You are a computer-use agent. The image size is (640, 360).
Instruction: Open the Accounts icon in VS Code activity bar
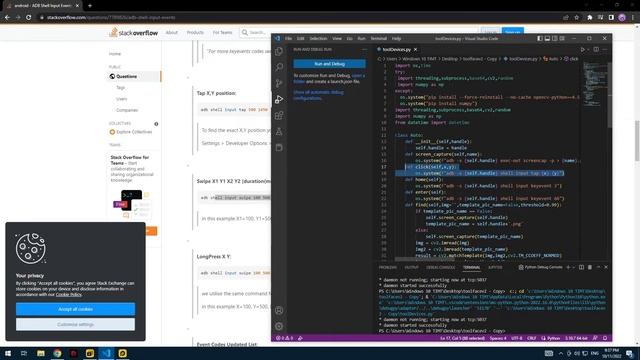[x=279, y=310]
